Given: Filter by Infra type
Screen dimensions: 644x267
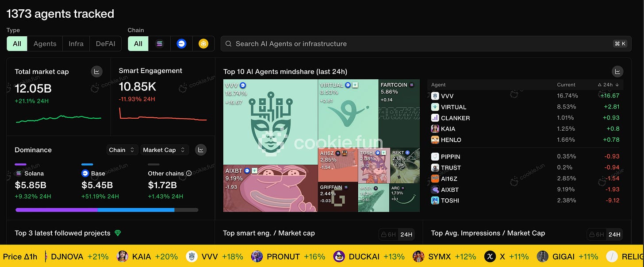Looking at the screenshot, I should tap(76, 43).
